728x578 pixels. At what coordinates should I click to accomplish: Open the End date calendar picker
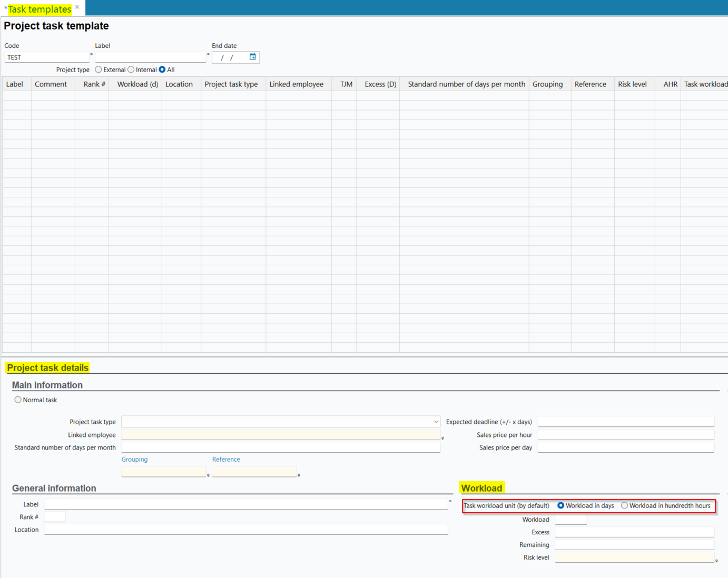253,57
